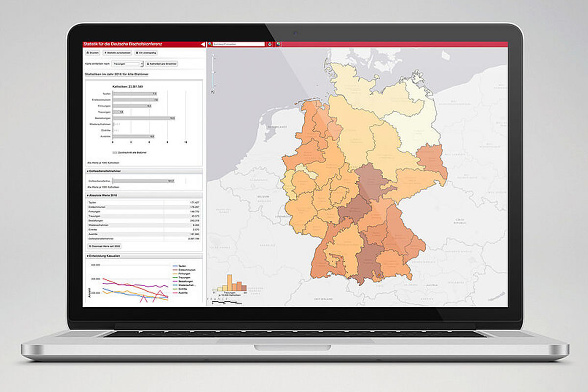Click the search magnifier icon
588x392 pixels.
210,44
